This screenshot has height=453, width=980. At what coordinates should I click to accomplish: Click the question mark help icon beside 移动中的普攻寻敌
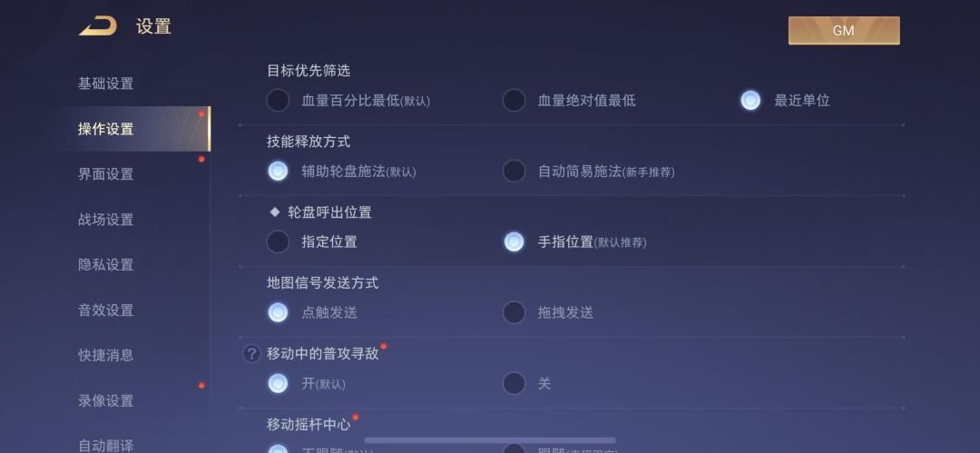[251, 354]
